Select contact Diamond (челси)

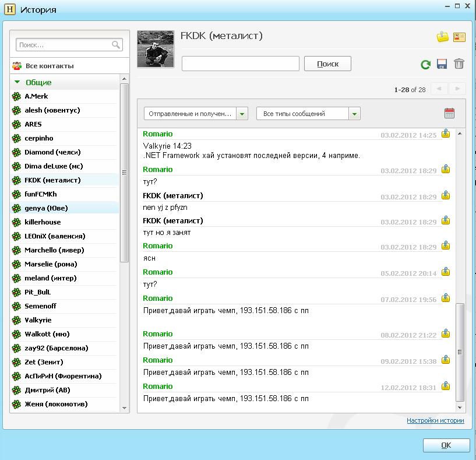point(64,152)
